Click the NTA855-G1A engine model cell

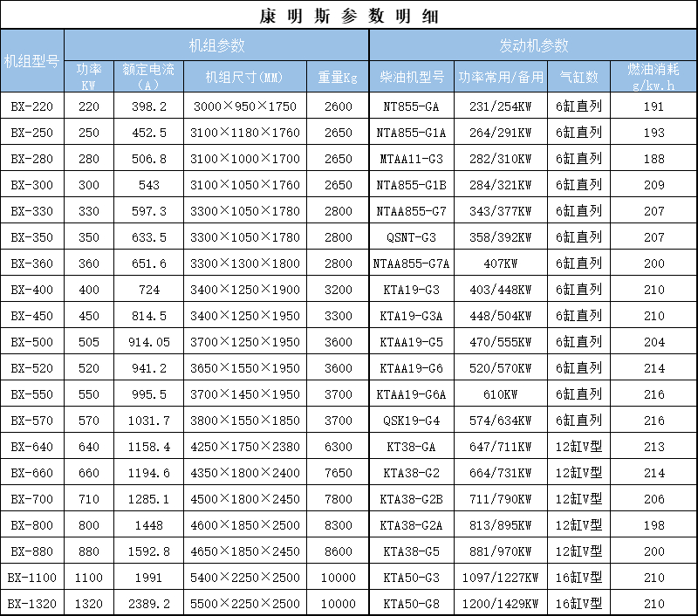412,133
